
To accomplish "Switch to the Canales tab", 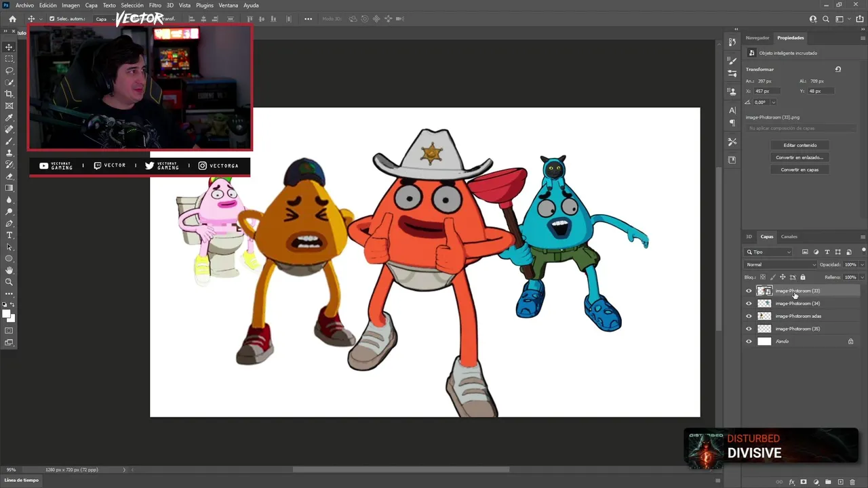I will (789, 237).
